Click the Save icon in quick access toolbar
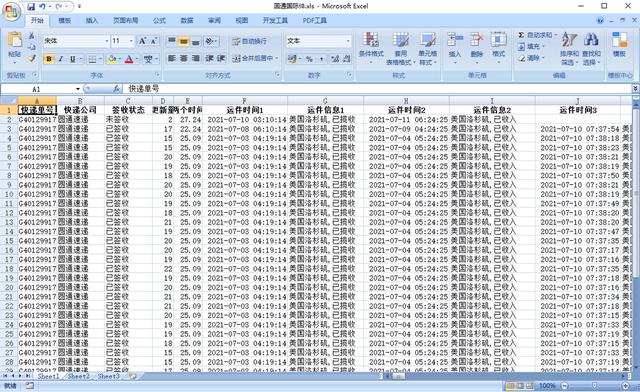640x392 pixels. [x=31, y=7]
